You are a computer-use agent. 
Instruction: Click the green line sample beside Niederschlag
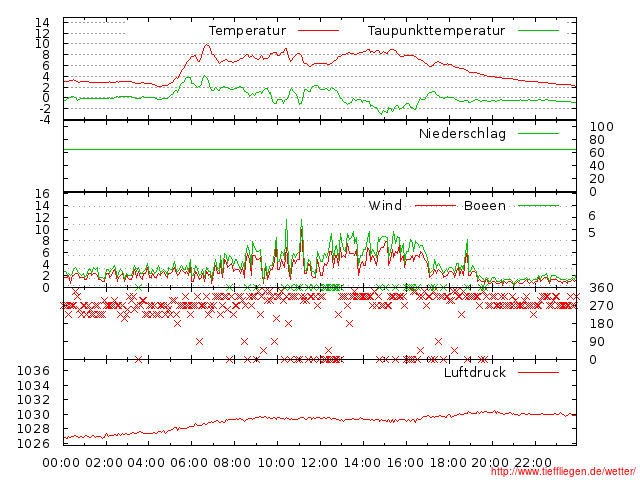[x=538, y=133]
